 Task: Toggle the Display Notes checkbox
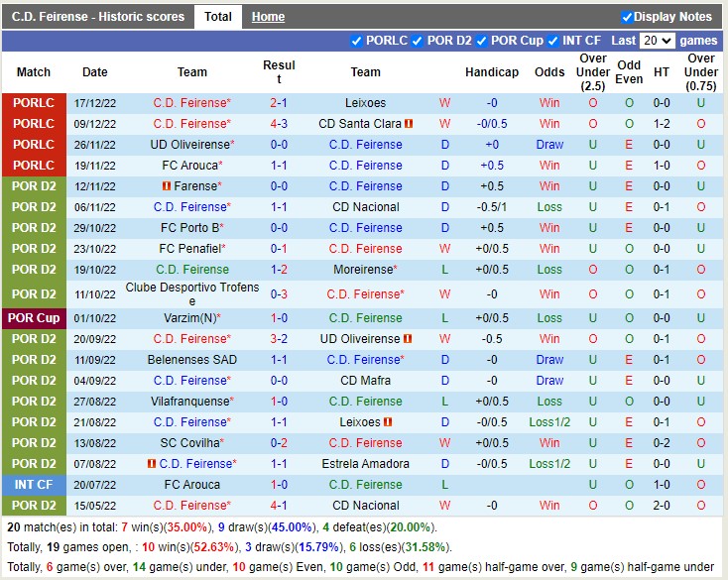tap(627, 17)
